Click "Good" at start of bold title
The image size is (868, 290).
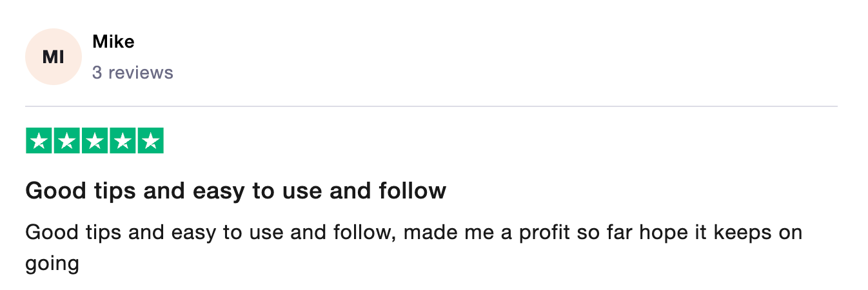point(49,191)
